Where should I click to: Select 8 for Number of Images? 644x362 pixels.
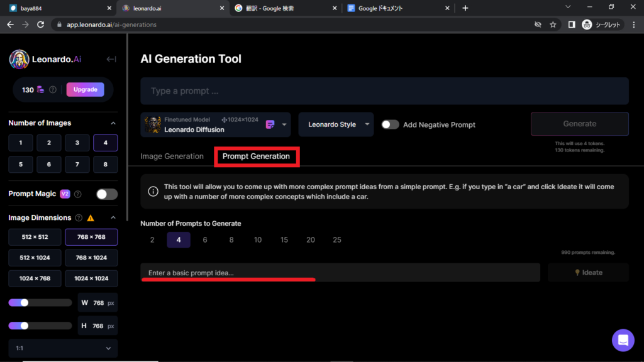pos(105,164)
